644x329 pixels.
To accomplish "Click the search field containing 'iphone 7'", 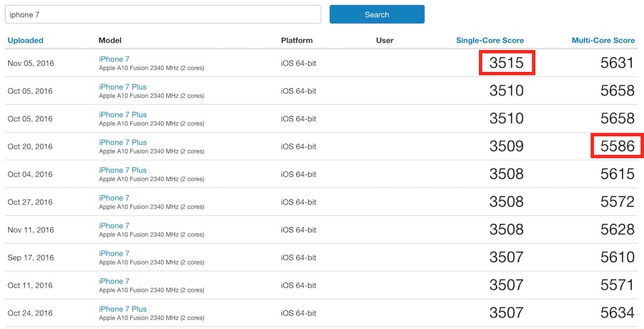I will 162,14.
